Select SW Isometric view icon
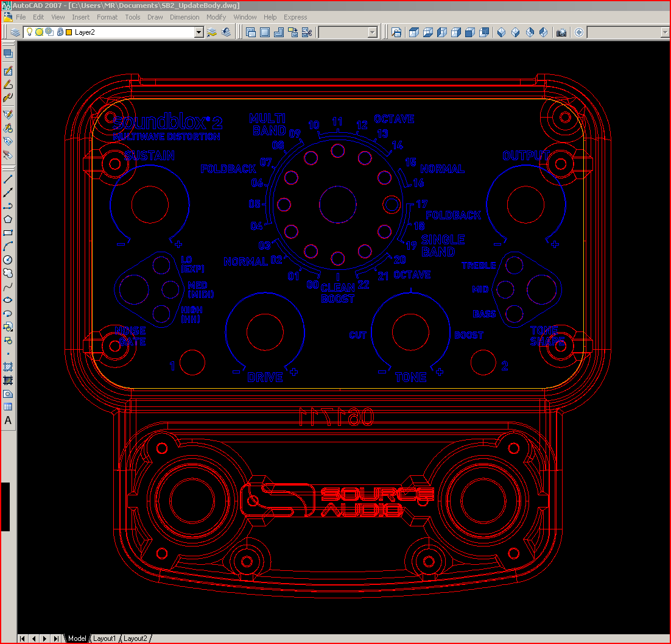 click(x=502, y=32)
